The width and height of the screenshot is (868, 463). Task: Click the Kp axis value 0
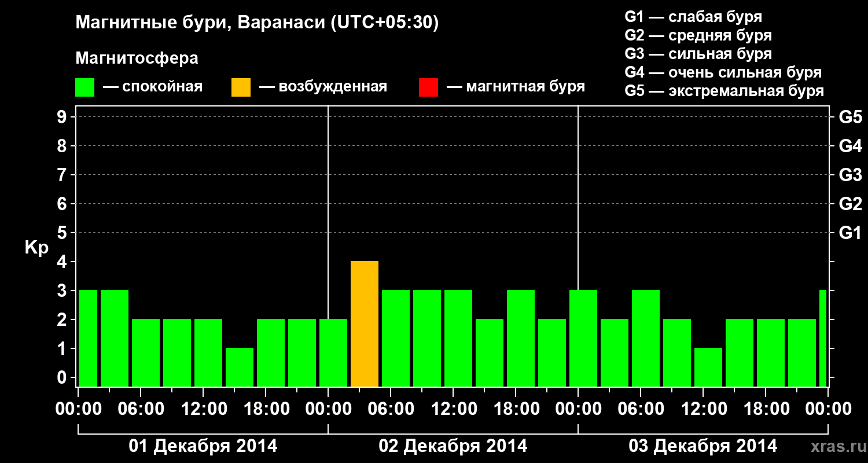pyautogui.click(x=63, y=377)
